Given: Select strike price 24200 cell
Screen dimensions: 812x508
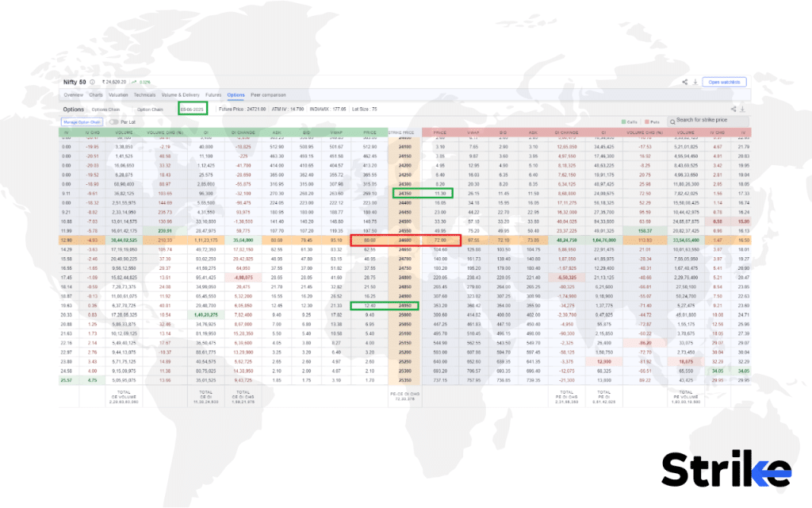Looking at the screenshot, I should pyautogui.click(x=405, y=165).
